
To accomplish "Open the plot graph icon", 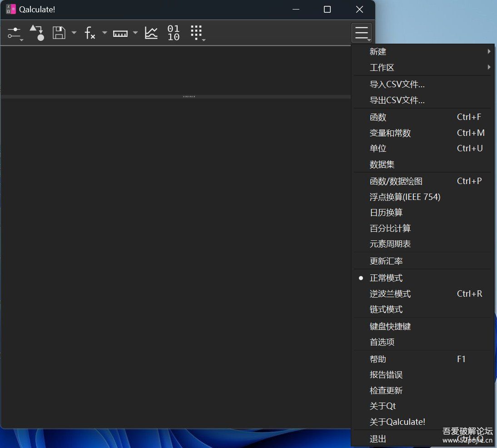I will pos(151,33).
